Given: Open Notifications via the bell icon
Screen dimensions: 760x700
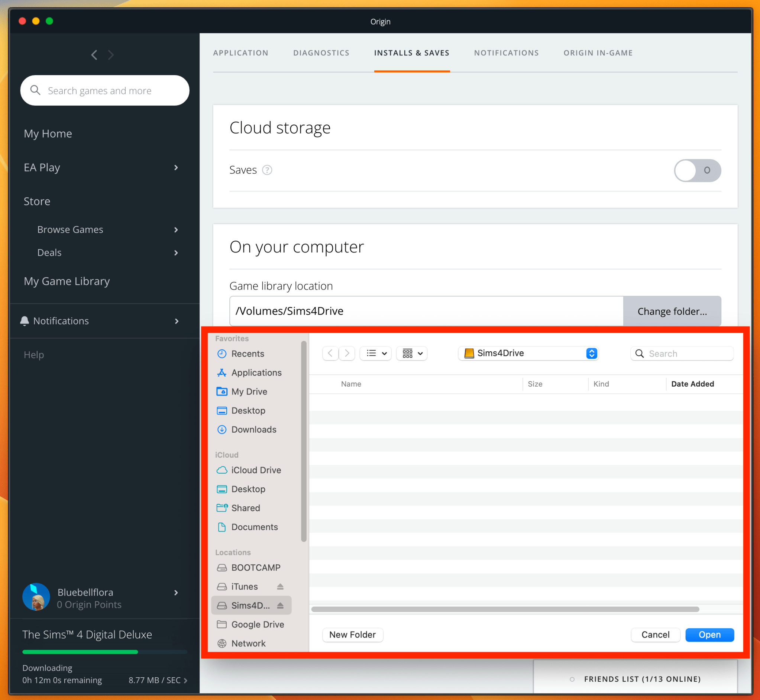Looking at the screenshot, I should (24, 321).
